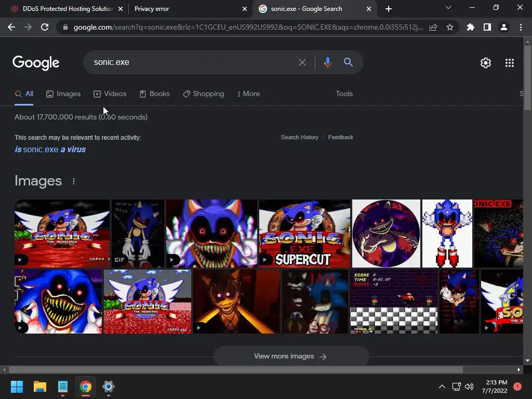This screenshot has width=532, height=399.
Task: Select the All results tab
Action: click(24, 94)
